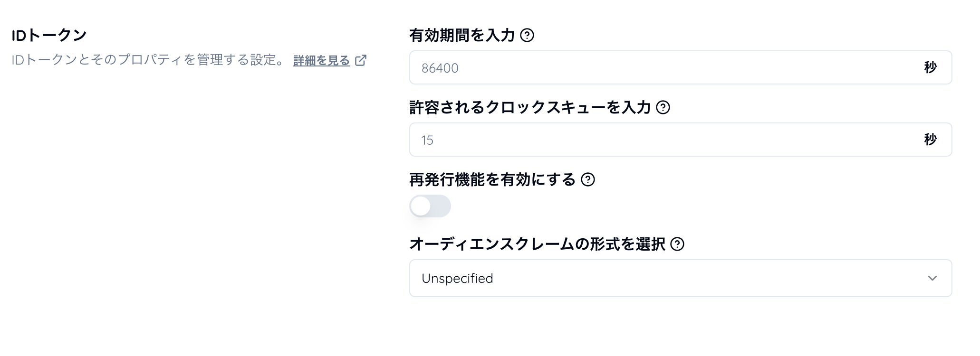Click the IDトークン section heading
Viewport: 980px width, 356px height.
click(49, 36)
